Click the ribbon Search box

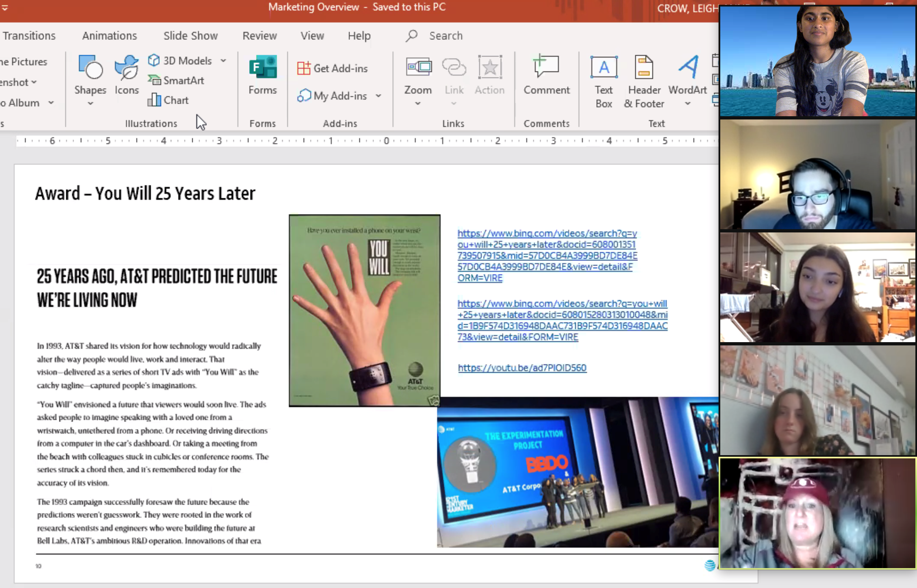click(x=445, y=36)
